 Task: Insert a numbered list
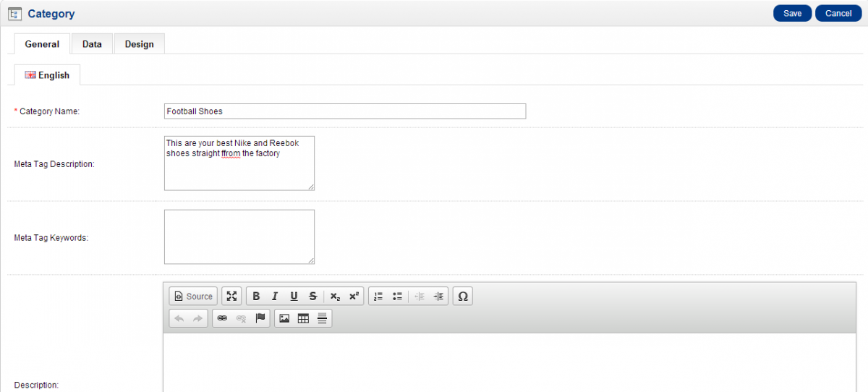(378, 296)
